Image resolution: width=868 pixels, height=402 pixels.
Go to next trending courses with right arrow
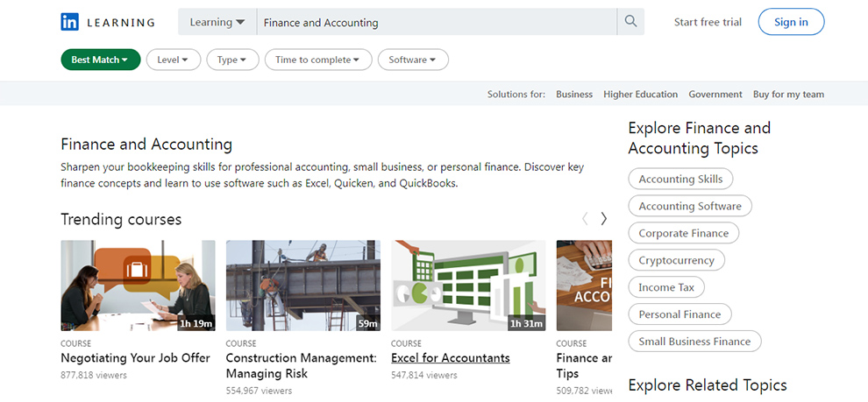point(603,219)
